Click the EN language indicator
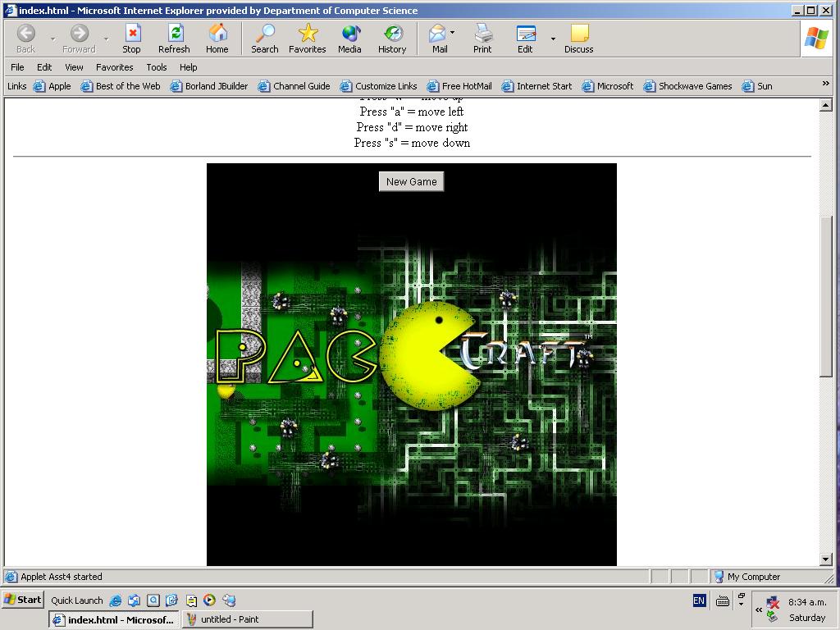 click(699, 600)
